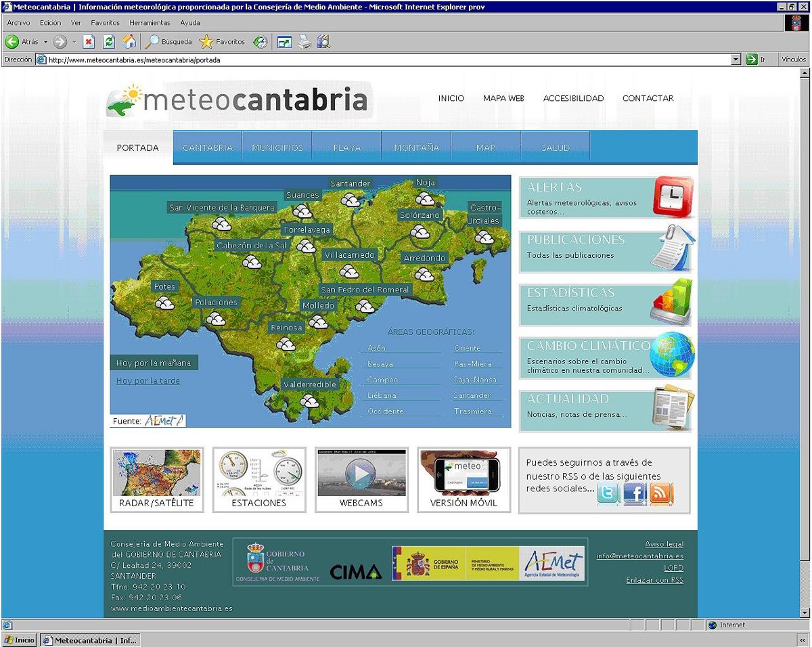Show the 'Hoy por la tarde' forecast
This screenshot has height=647, width=812.
[x=148, y=381]
